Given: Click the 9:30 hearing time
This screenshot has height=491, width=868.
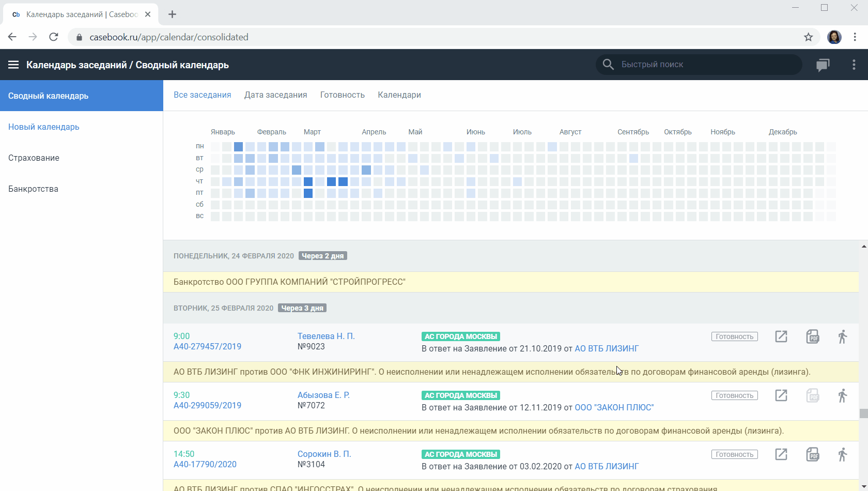Looking at the screenshot, I should (182, 395).
